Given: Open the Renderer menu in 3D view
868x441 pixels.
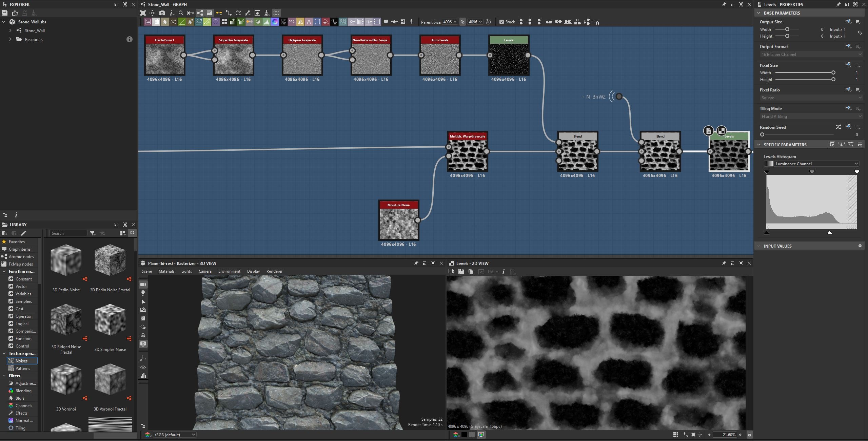Looking at the screenshot, I should click(x=274, y=271).
